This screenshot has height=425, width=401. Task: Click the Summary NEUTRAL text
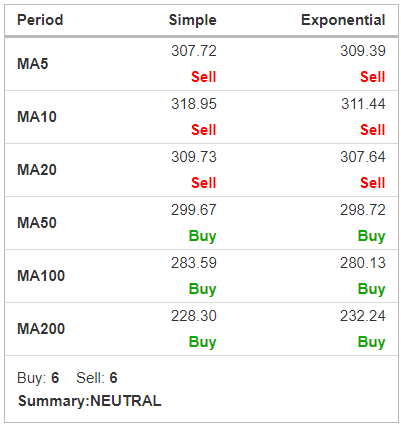[90, 401]
